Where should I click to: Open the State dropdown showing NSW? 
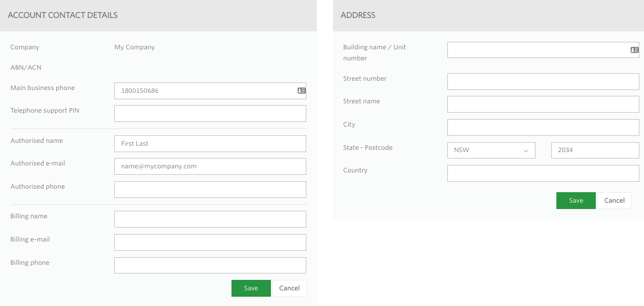491,150
